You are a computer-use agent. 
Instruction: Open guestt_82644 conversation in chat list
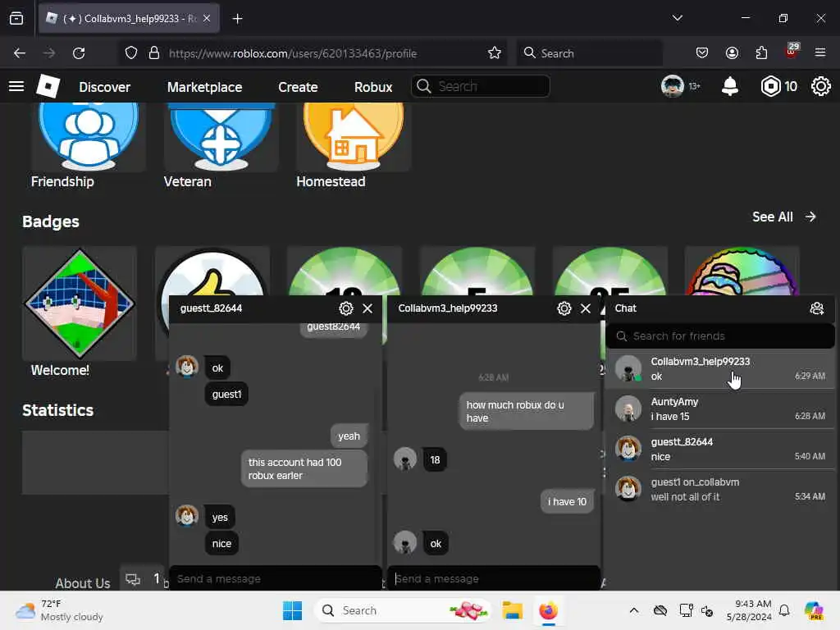coord(720,449)
